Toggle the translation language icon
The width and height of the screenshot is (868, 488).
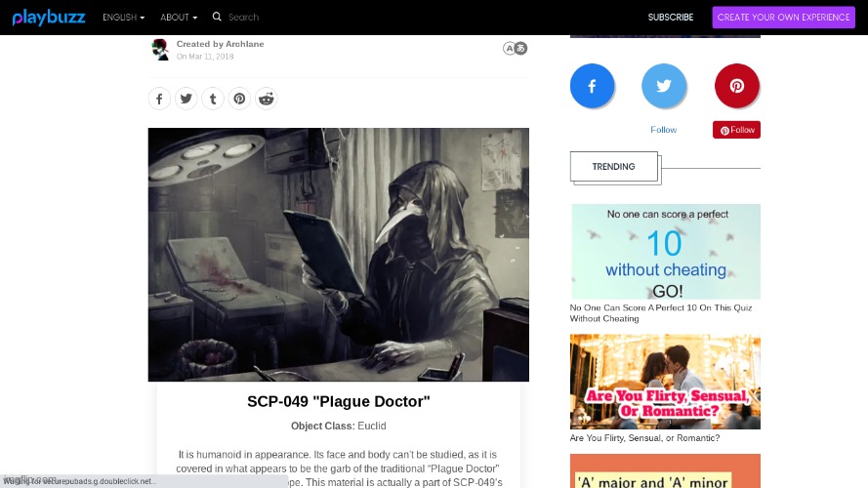coord(515,48)
